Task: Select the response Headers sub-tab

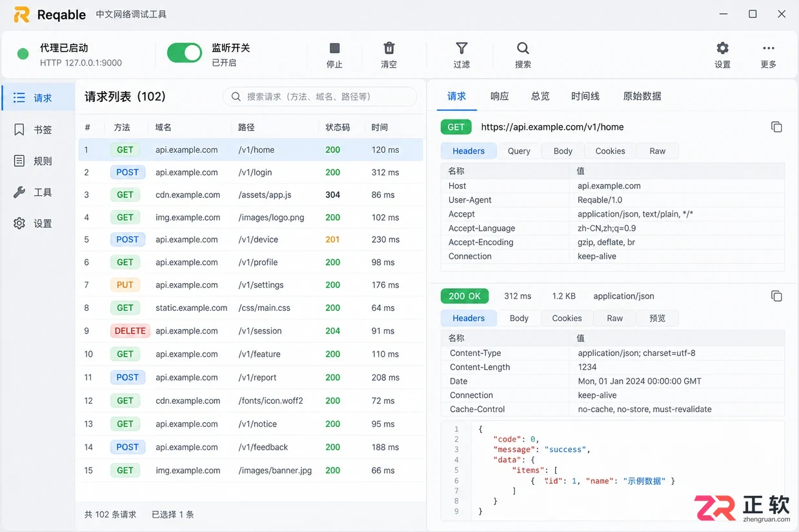Action: pos(469,318)
